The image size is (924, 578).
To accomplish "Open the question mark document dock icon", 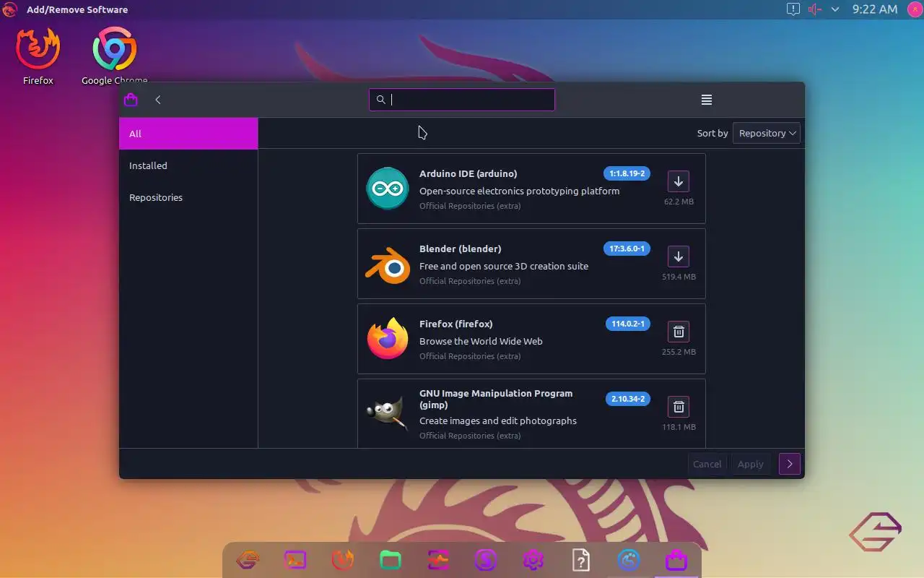I will (581, 559).
